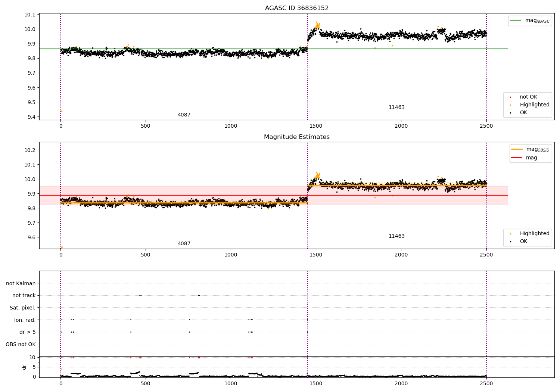The image size is (560, 392).
Task: Click the black OK marker in top legend
Action: 510,113
